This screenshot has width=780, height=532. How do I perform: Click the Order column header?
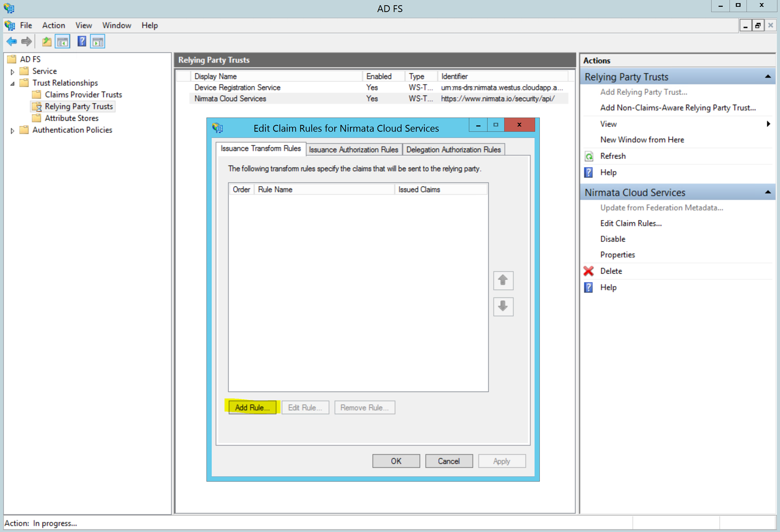coord(242,189)
